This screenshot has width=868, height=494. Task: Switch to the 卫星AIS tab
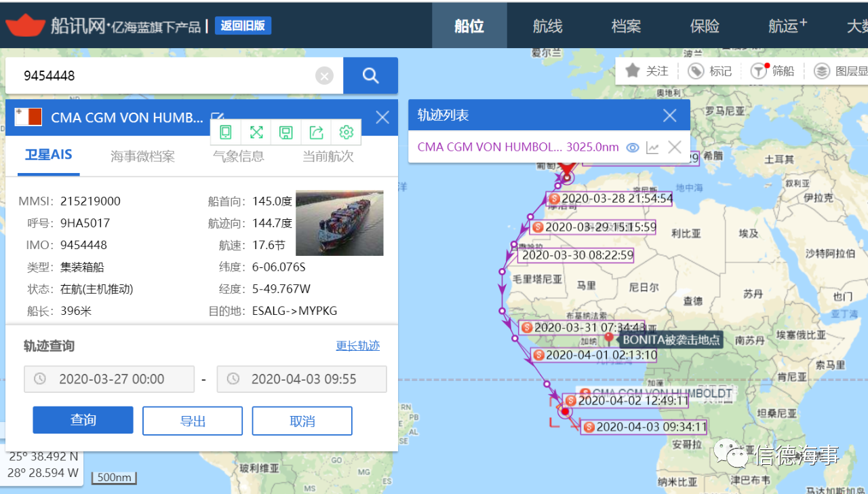[48, 155]
